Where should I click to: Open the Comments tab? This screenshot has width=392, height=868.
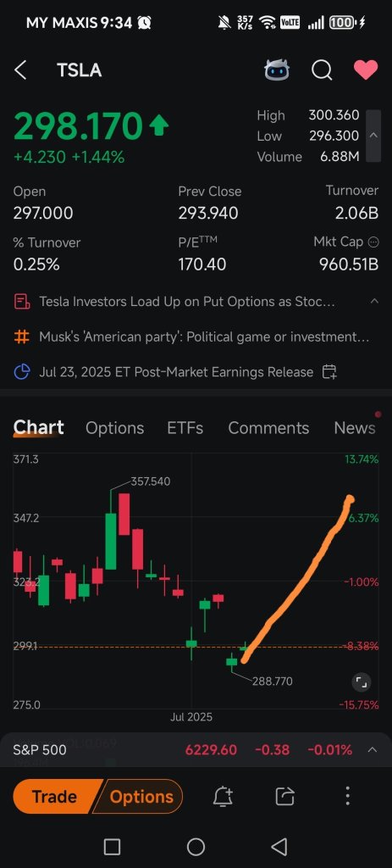(268, 428)
